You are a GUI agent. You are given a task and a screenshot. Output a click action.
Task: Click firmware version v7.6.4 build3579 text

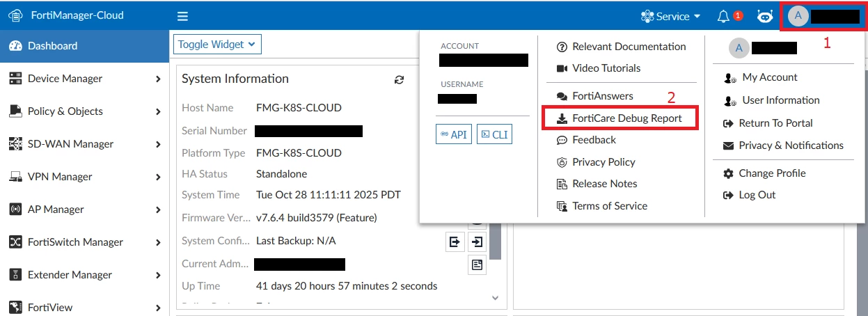tap(317, 218)
